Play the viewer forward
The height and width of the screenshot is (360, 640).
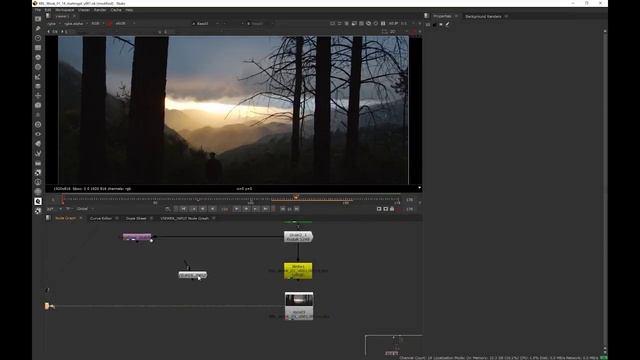236,209
